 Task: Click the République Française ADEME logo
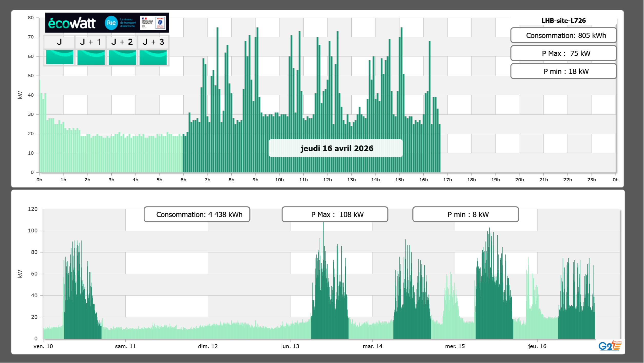pos(153,23)
